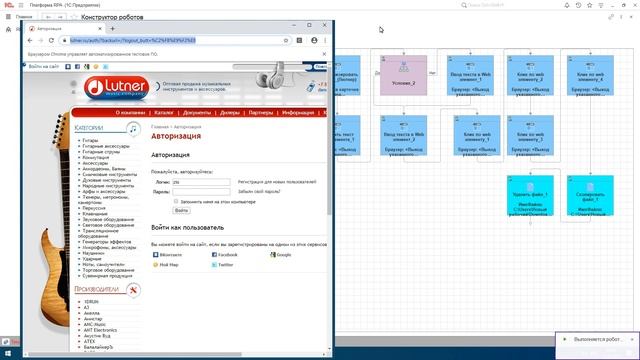Click the 1C forward navigation arrow
640x360 pixels.
point(60,17)
